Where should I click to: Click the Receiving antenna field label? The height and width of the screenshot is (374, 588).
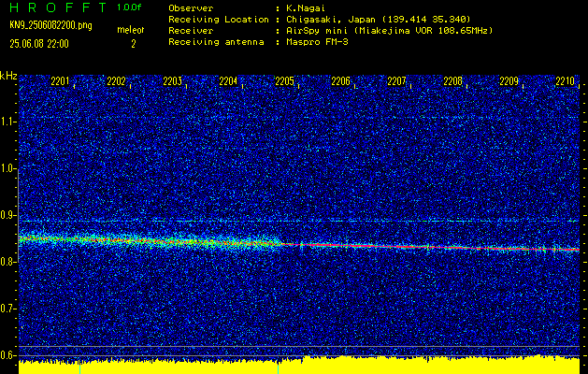coord(216,42)
